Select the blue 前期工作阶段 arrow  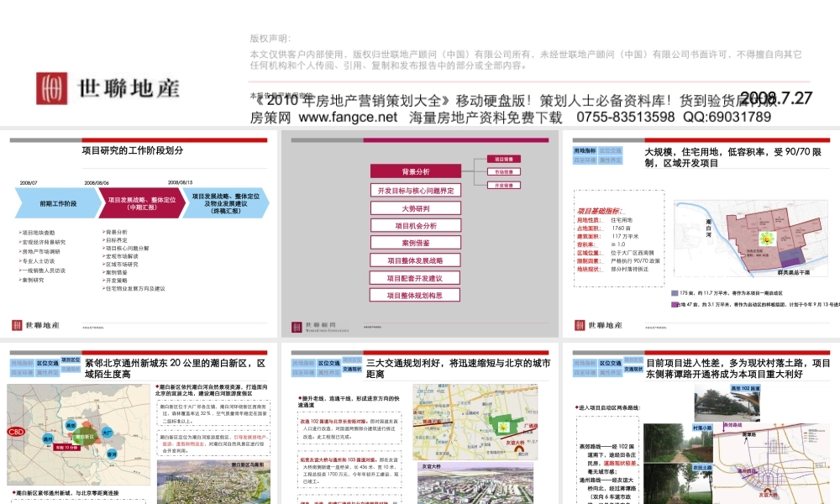(58, 203)
